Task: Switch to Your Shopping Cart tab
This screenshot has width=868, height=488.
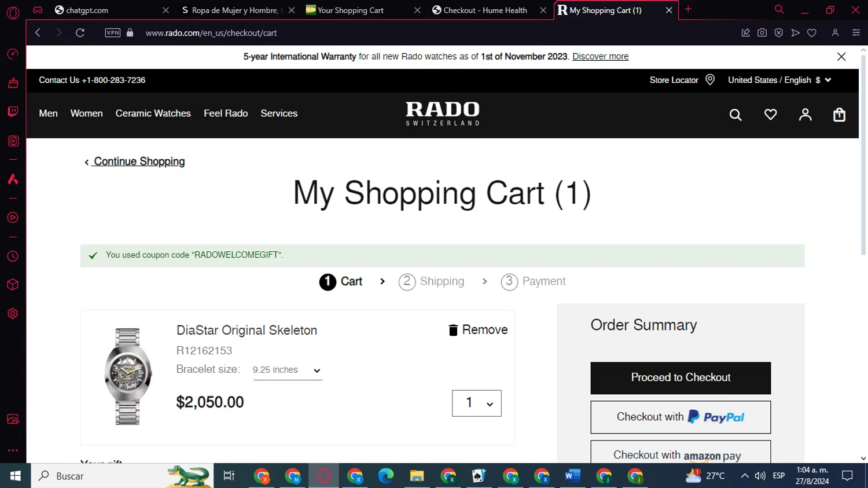Action: click(363, 10)
